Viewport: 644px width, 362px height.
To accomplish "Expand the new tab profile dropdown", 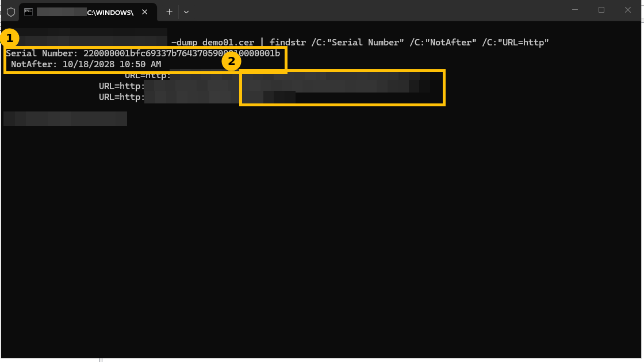I will point(186,12).
